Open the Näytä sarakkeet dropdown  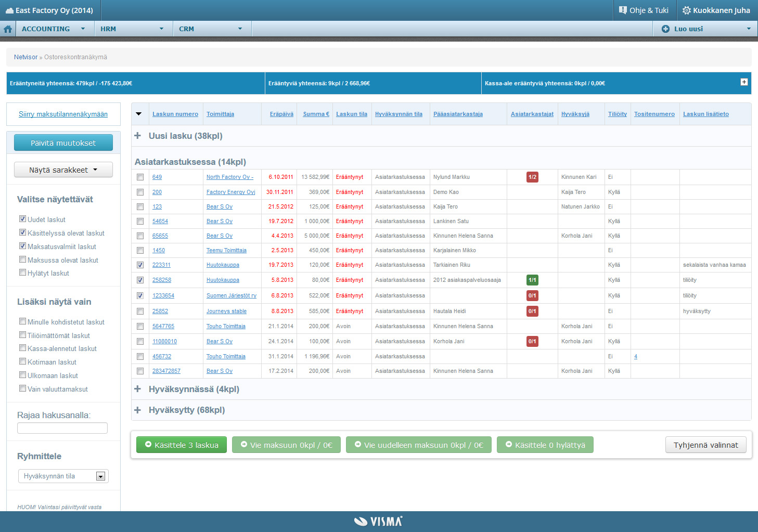click(x=63, y=170)
